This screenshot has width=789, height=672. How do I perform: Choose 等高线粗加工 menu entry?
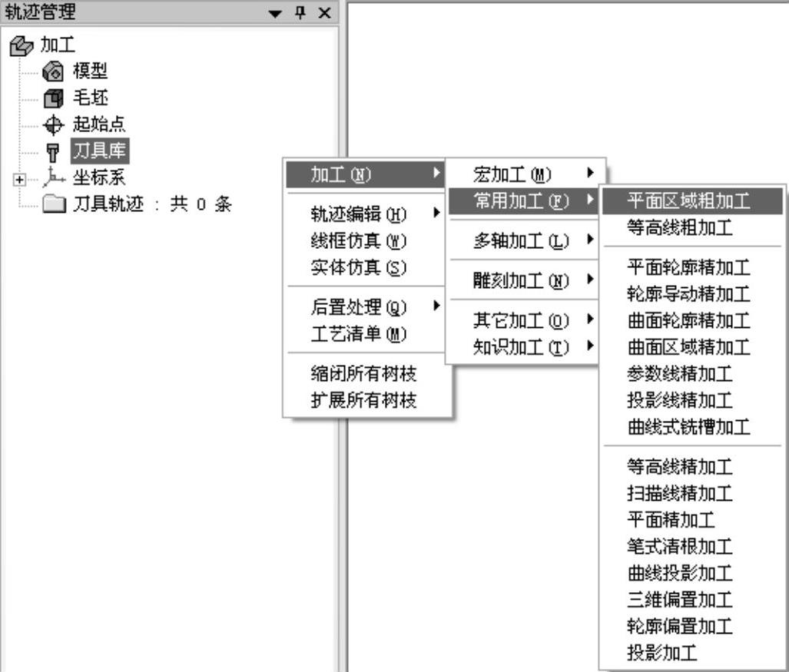(678, 227)
